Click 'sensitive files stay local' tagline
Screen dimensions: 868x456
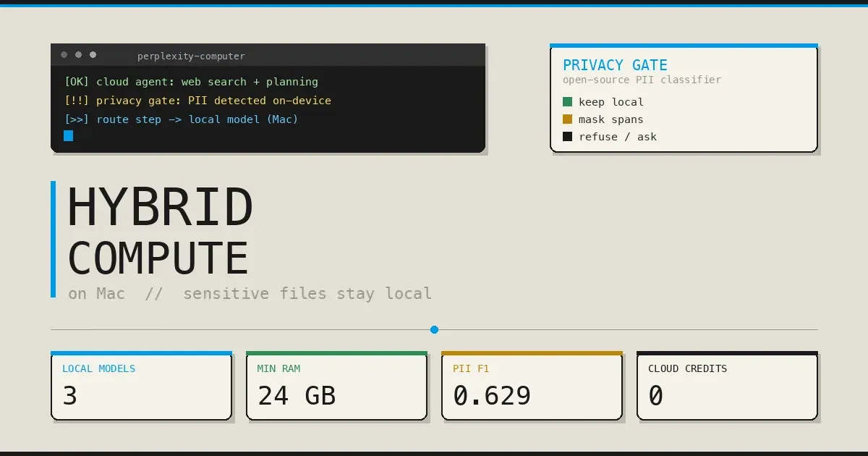[307, 294]
